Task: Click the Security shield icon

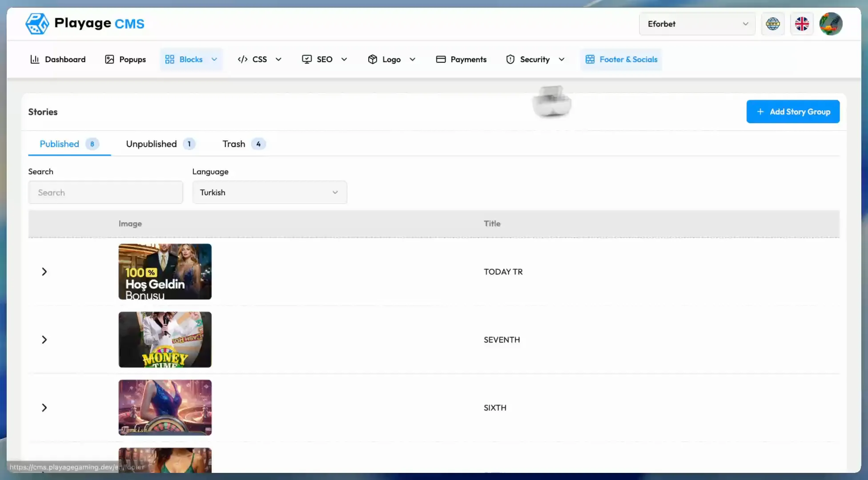Action: [x=510, y=59]
